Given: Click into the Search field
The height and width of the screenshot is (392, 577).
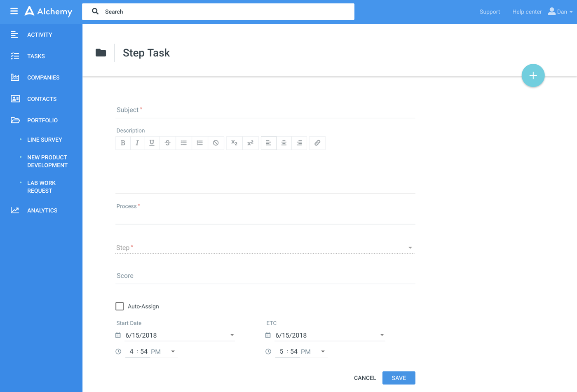Looking at the screenshot, I should pos(218,12).
